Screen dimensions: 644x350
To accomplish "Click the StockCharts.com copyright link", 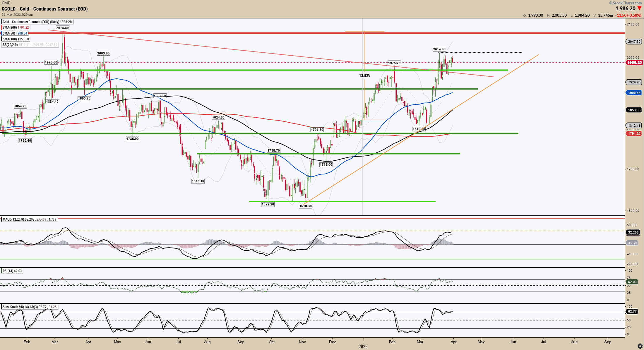I will (x=626, y=3).
